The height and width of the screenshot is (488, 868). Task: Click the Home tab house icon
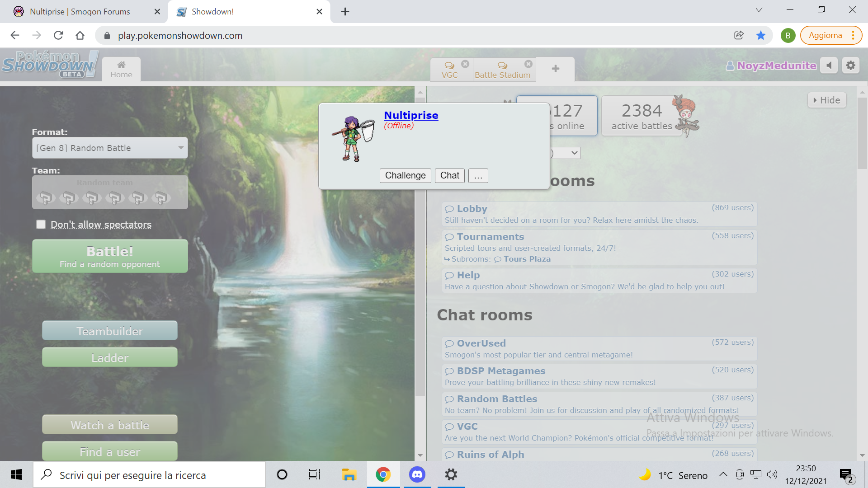click(x=121, y=66)
